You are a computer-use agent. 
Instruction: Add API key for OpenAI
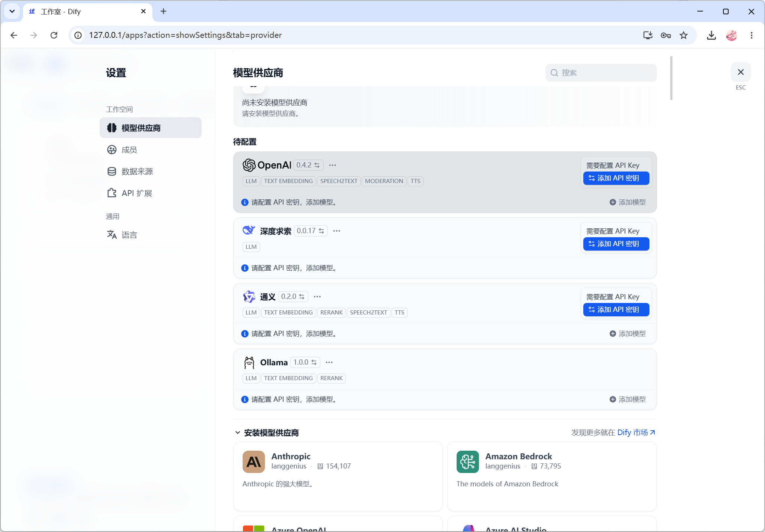pos(616,178)
